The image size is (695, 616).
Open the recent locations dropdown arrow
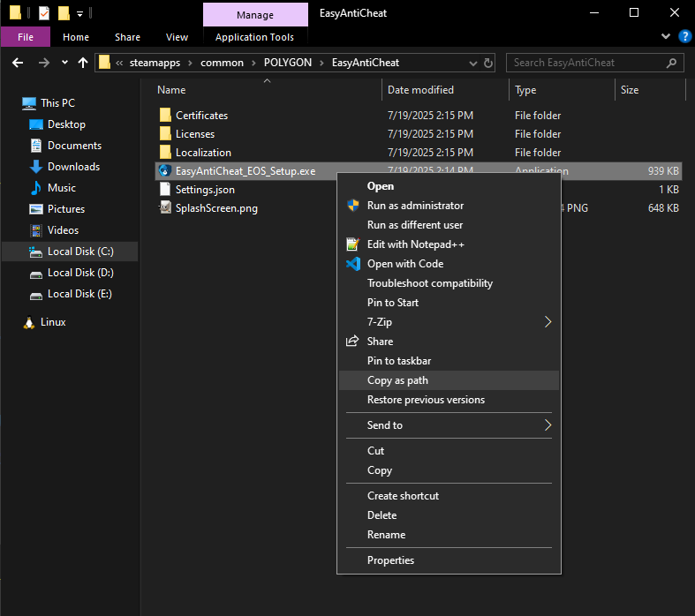tap(64, 63)
